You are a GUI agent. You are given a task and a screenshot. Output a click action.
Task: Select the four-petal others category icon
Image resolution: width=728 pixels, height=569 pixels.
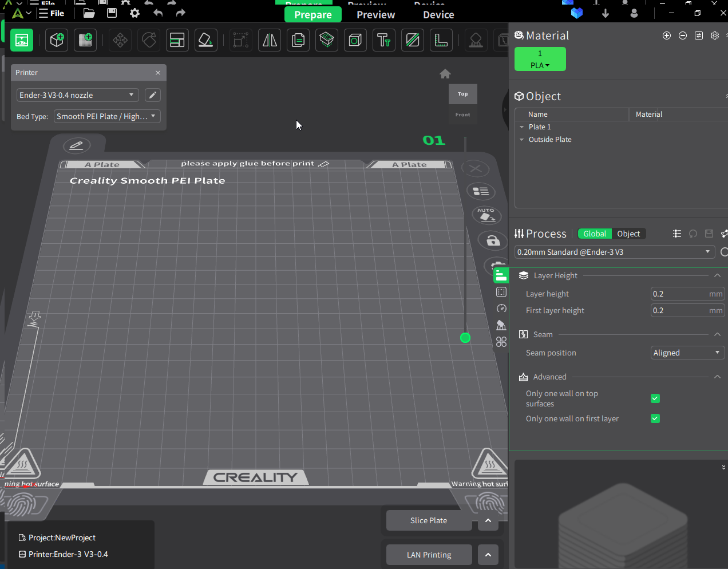click(x=501, y=342)
